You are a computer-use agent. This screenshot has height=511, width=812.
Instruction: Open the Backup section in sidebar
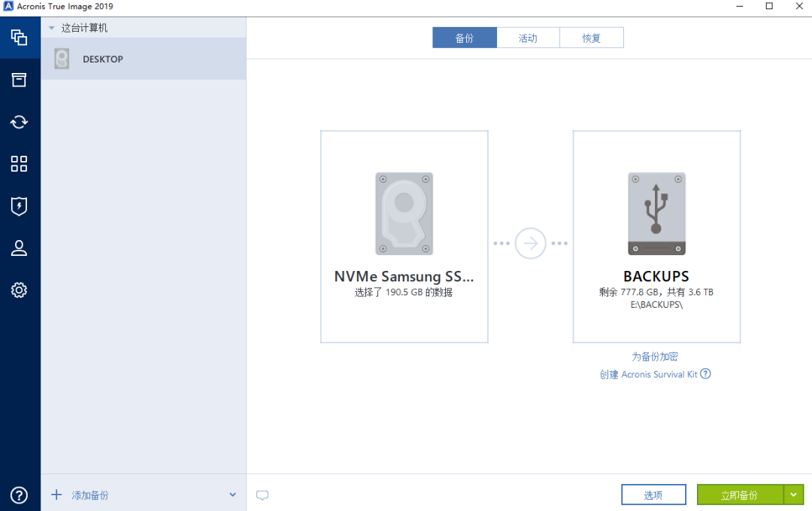click(19, 38)
